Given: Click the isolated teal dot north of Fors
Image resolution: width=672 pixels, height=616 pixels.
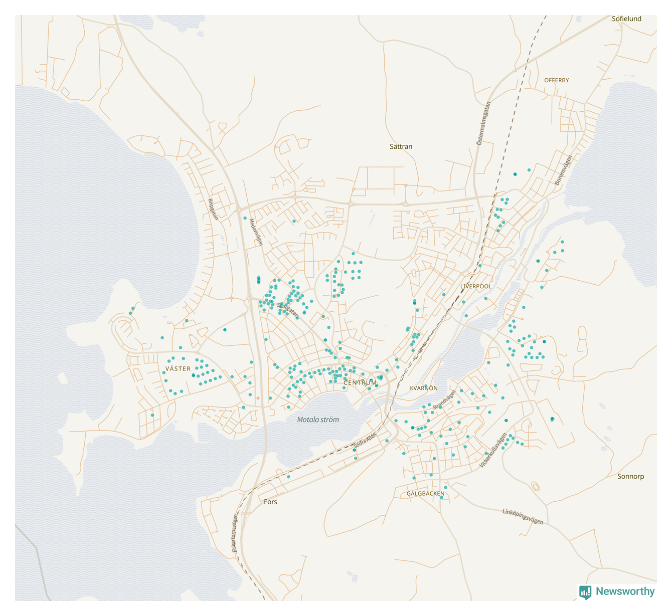Looking at the screenshot, I should click(x=288, y=477).
